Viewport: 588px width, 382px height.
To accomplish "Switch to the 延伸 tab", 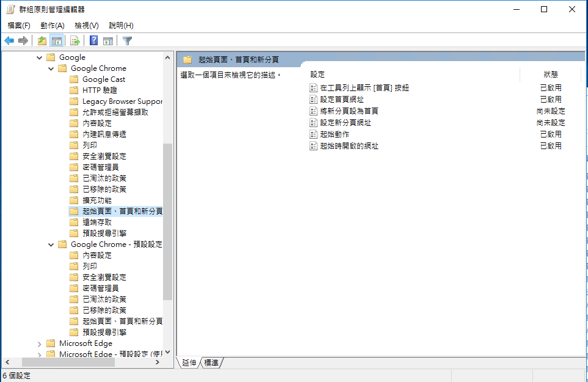I will click(x=189, y=362).
